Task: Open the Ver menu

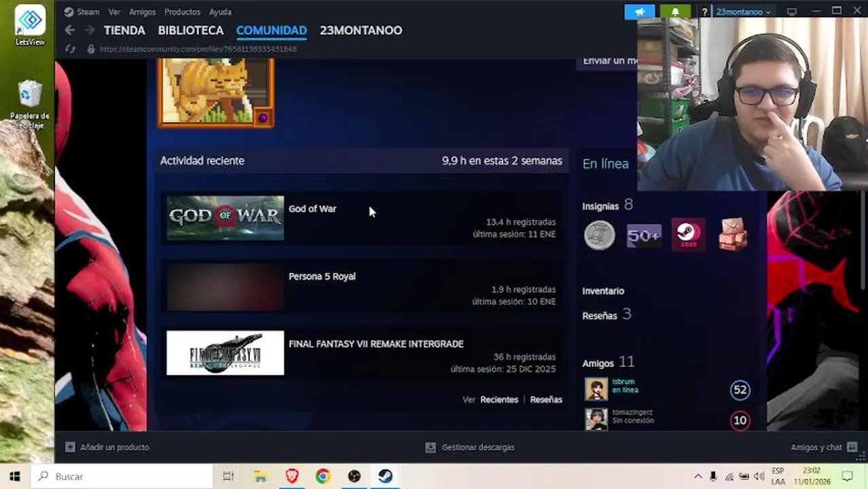Action: (114, 12)
